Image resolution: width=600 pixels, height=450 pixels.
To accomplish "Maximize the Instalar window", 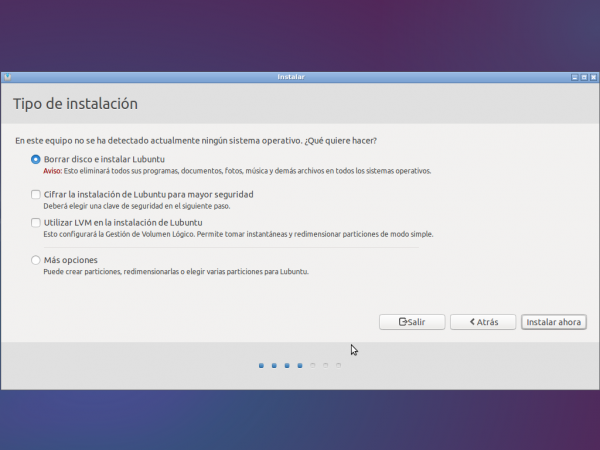I will click(x=584, y=77).
